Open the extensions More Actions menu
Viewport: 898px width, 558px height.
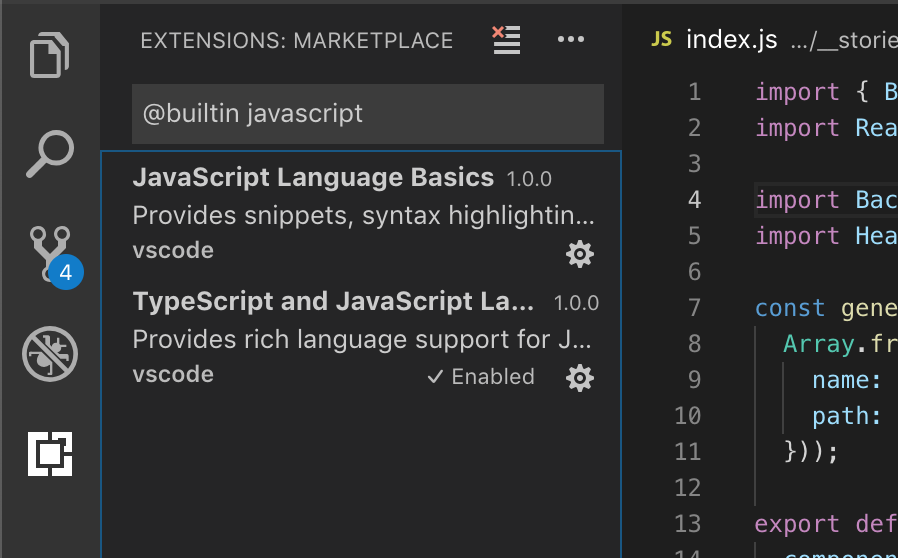[570, 40]
